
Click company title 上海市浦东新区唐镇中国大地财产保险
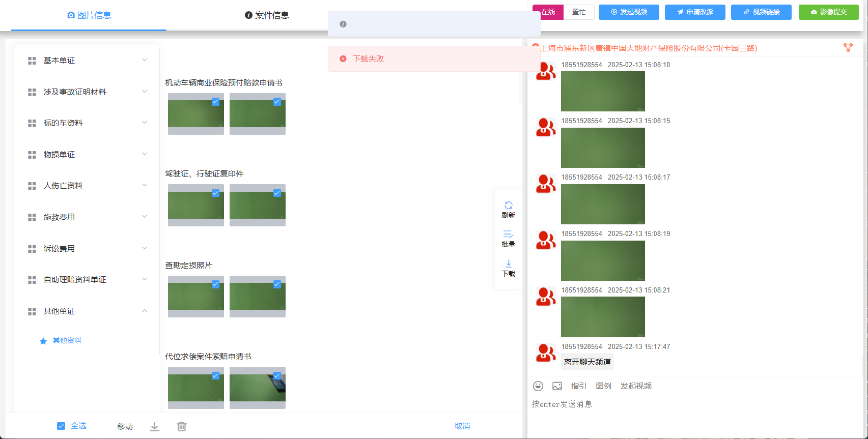click(649, 48)
